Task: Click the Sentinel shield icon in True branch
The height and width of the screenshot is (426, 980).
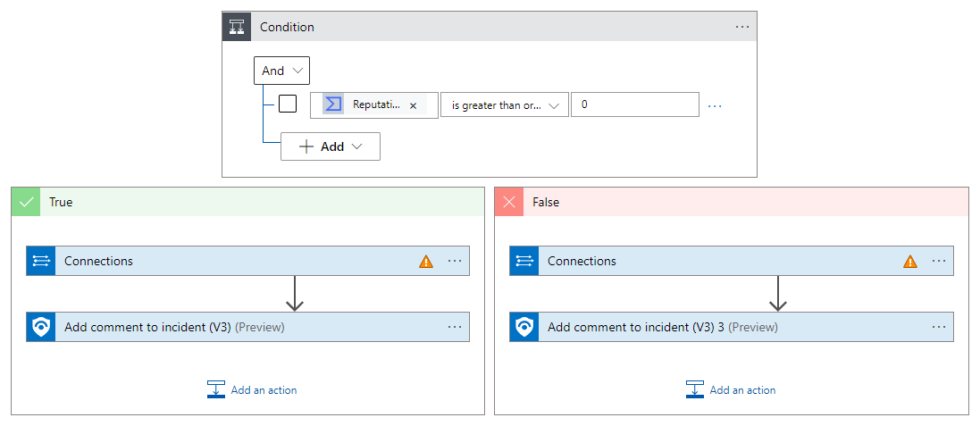Action: tap(41, 327)
